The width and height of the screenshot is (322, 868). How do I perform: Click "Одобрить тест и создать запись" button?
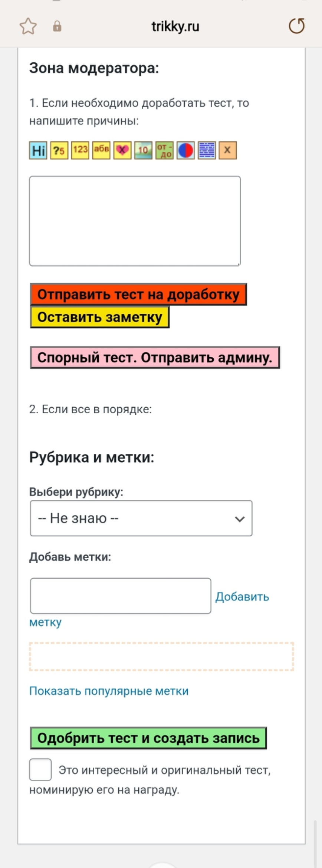(x=148, y=738)
